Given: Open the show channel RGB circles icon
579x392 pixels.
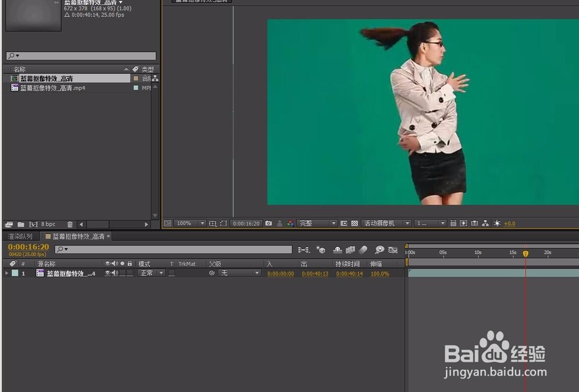Looking at the screenshot, I should (x=291, y=224).
